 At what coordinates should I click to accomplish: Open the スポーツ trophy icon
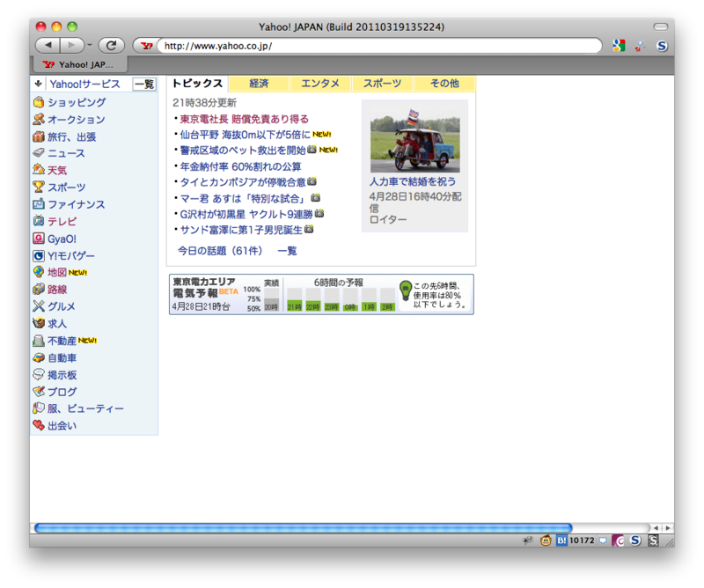39,187
